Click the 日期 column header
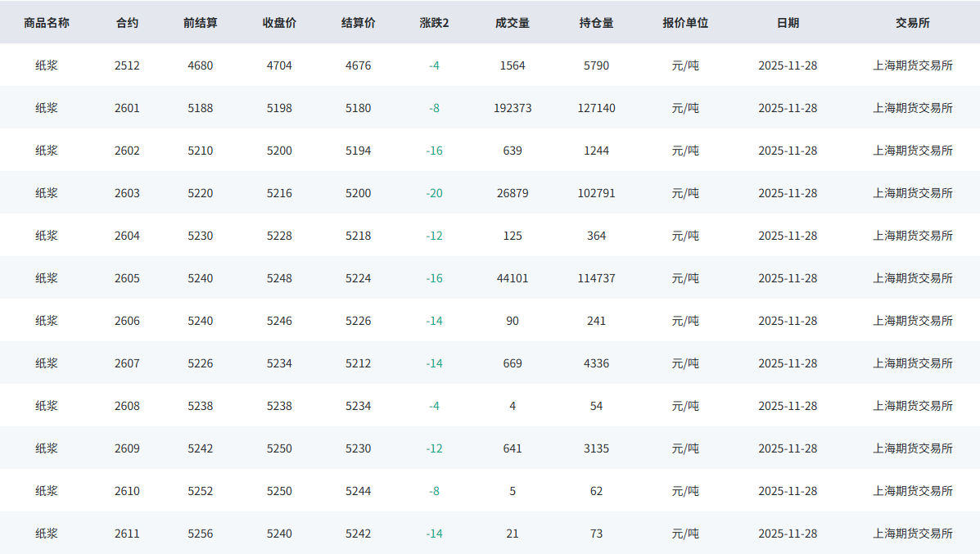The height and width of the screenshot is (554, 980). pos(788,23)
